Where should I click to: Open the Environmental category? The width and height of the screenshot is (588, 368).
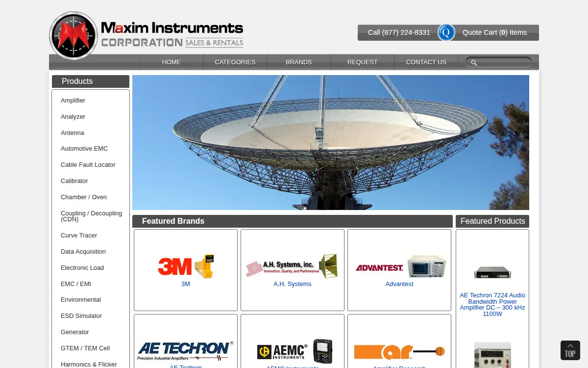click(81, 300)
